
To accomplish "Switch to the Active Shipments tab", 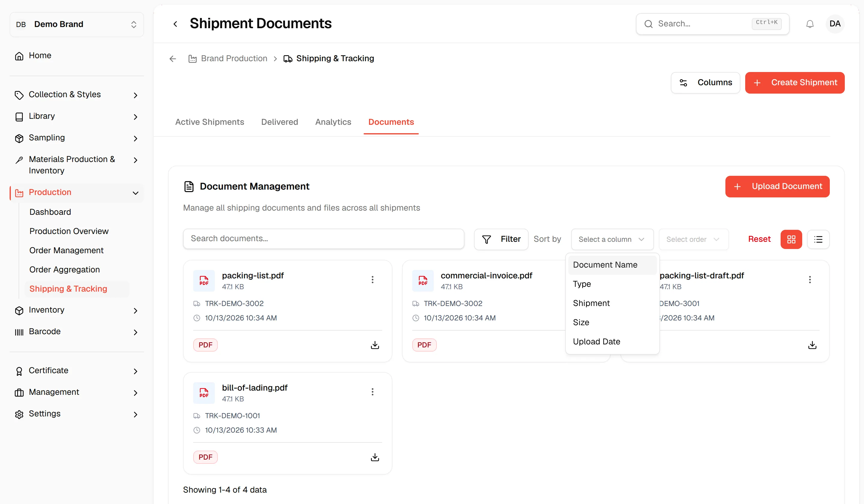I will click(x=209, y=122).
